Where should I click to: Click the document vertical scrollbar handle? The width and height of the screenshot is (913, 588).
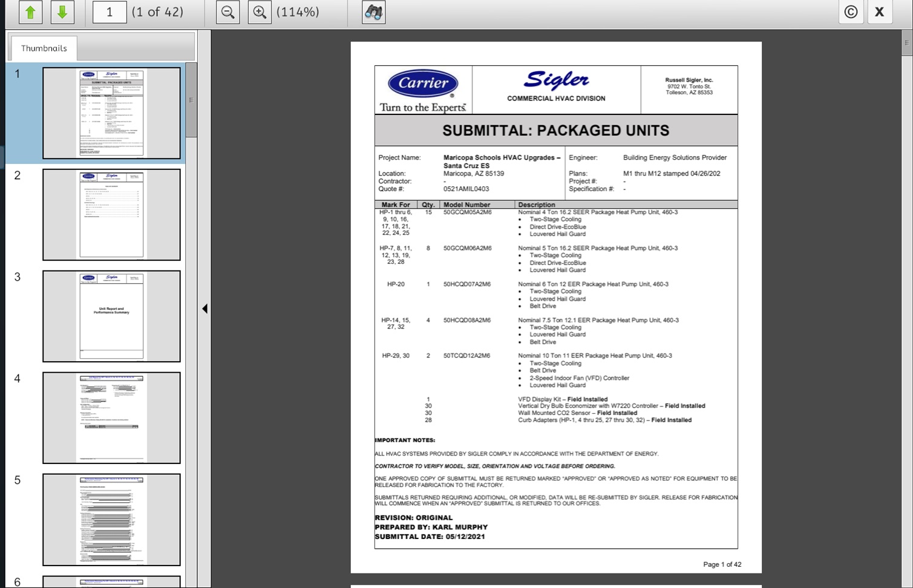tap(906, 44)
